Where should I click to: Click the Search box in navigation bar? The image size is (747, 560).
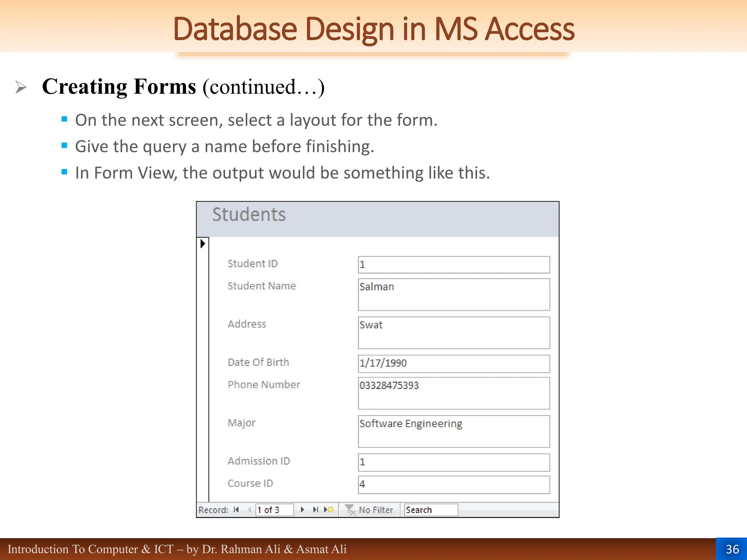tap(431, 510)
